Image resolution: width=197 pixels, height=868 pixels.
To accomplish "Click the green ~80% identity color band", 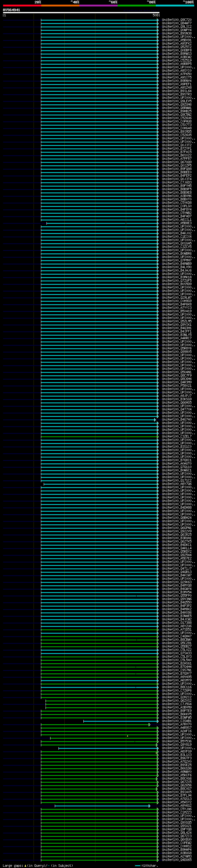I will 137,6.
